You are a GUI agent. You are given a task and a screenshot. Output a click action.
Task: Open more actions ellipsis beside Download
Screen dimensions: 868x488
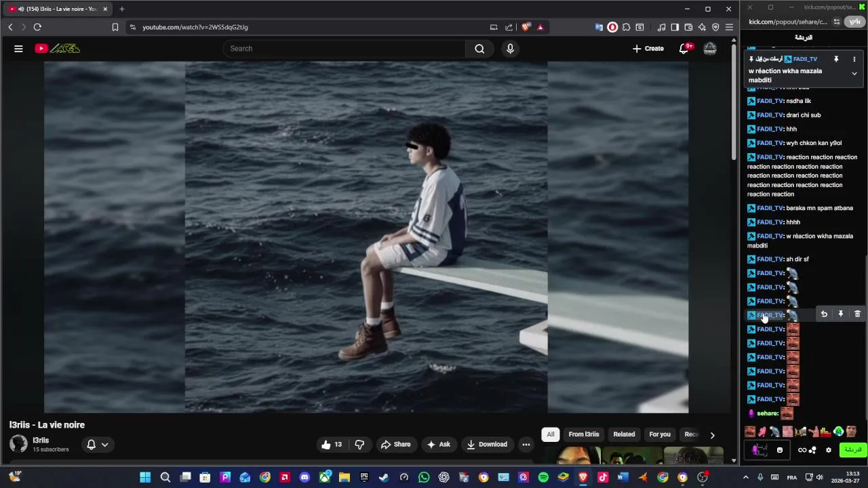pyautogui.click(x=526, y=445)
